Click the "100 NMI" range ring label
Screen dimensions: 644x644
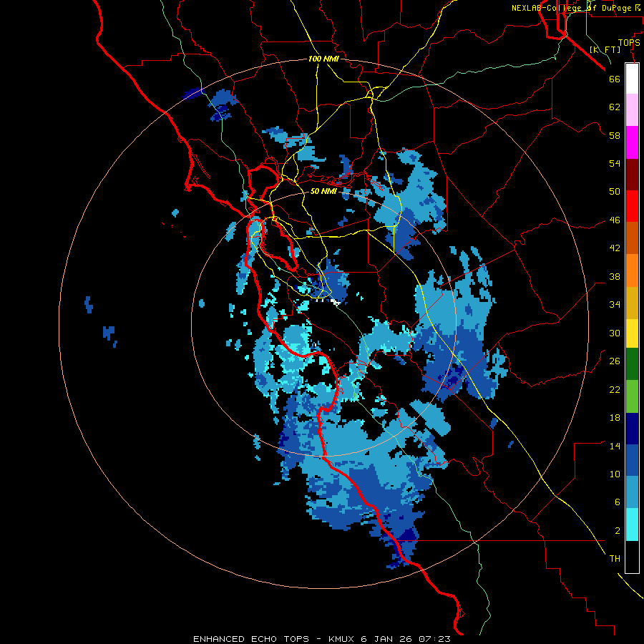tap(323, 59)
